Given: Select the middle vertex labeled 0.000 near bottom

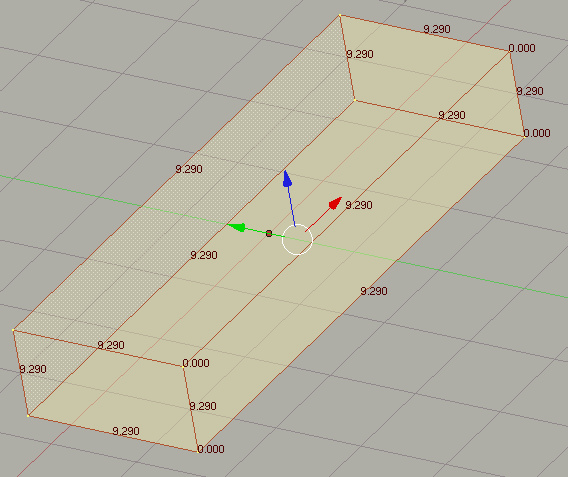Looking at the screenshot, I should [x=183, y=366].
